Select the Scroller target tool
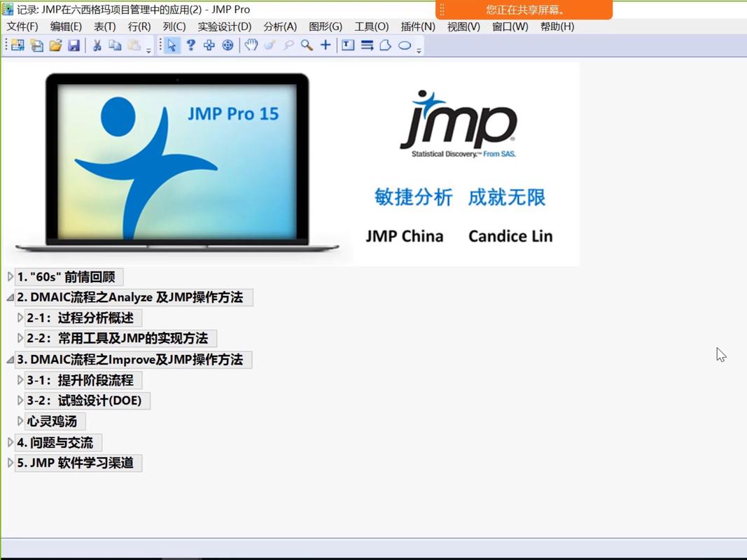 (x=228, y=45)
